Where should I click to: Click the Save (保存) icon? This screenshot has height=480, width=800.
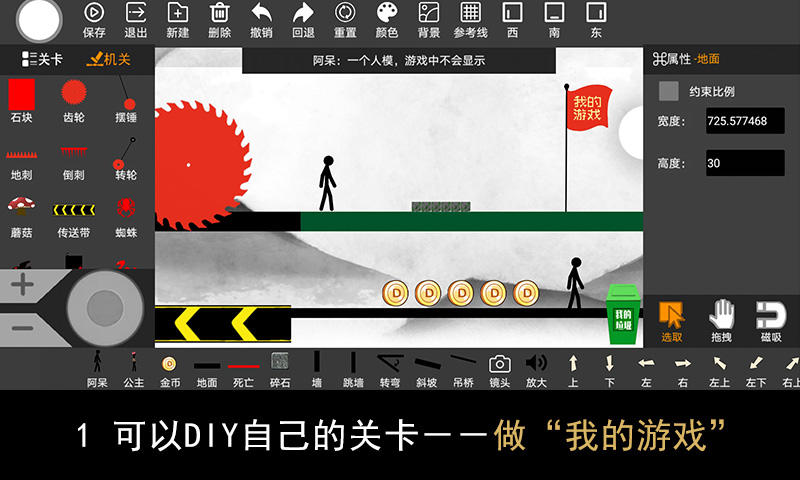click(x=94, y=20)
